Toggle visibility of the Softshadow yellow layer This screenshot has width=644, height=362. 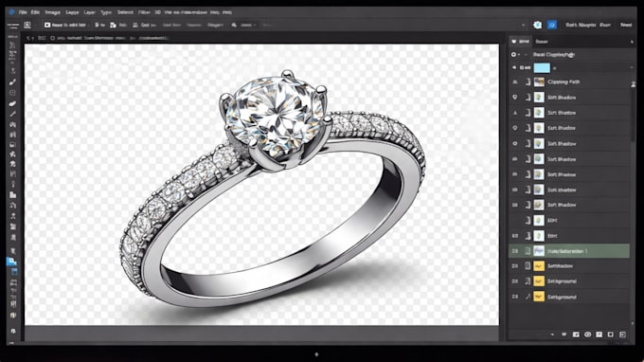514,266
